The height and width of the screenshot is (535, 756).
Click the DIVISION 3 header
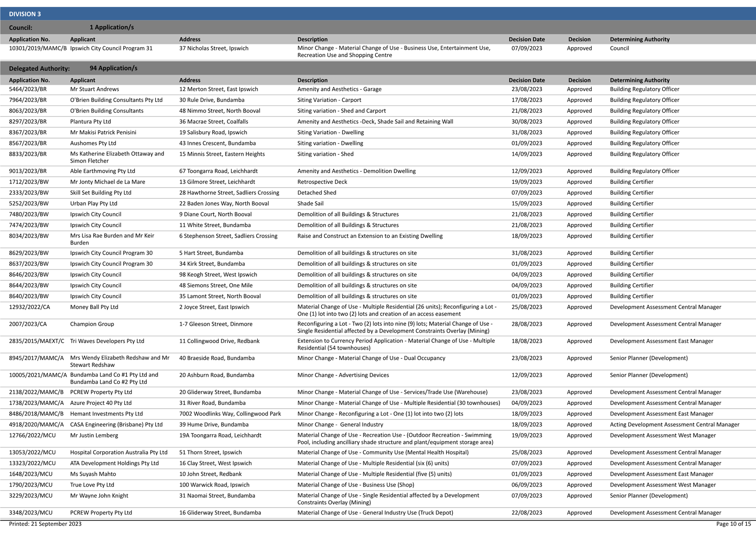coord(25,14)
